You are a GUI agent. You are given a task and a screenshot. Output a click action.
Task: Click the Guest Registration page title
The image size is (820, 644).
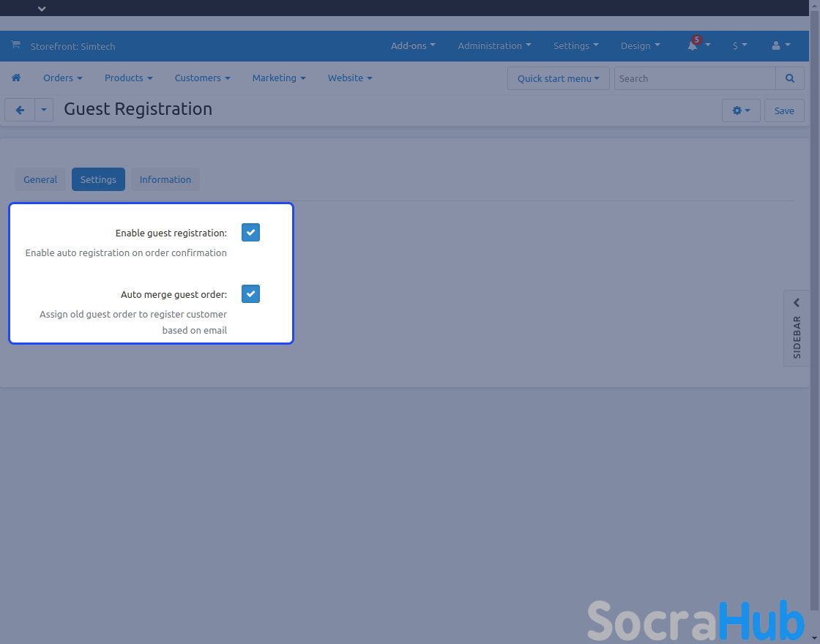pos(138,109)
